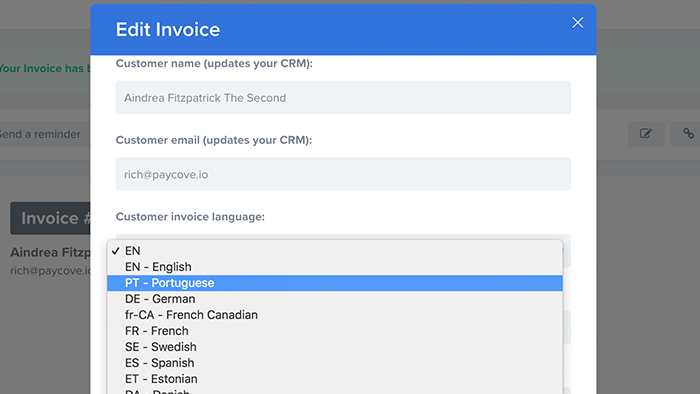Choose PT - Portuguese language option
This screenshot has width=700, height=394.
pyautogui.click(x=335, y=283)
